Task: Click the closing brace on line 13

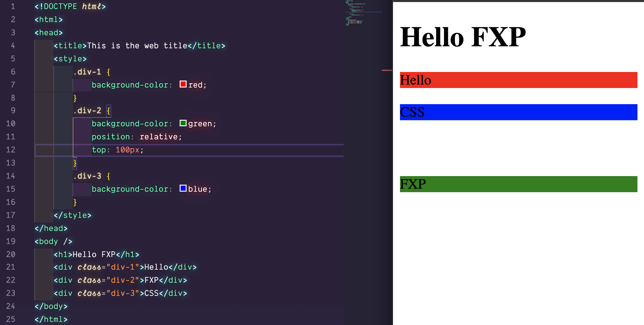Action: point(75,163)
